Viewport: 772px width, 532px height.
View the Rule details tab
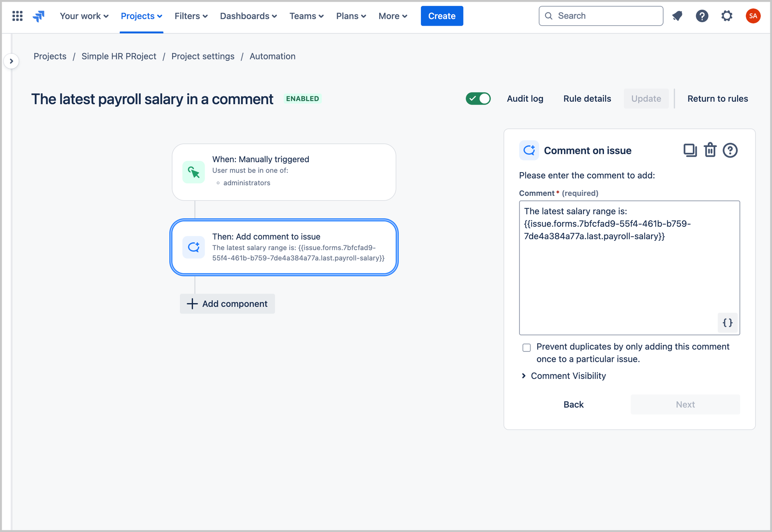pyautogui.click(x=587, y=99)
